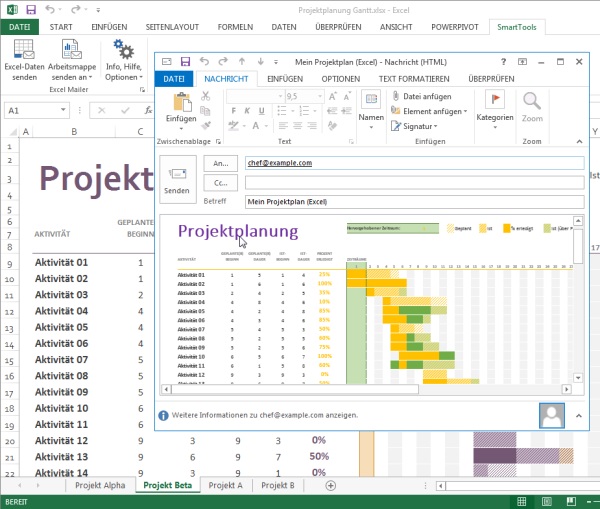
Task: Redo action in Excel title bar
Action: click(x=76, y=10)
